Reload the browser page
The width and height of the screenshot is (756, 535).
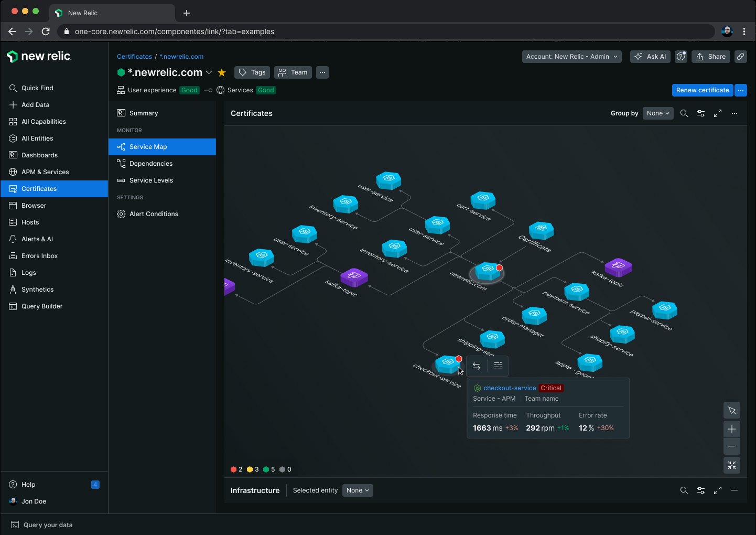click(46, 31)
